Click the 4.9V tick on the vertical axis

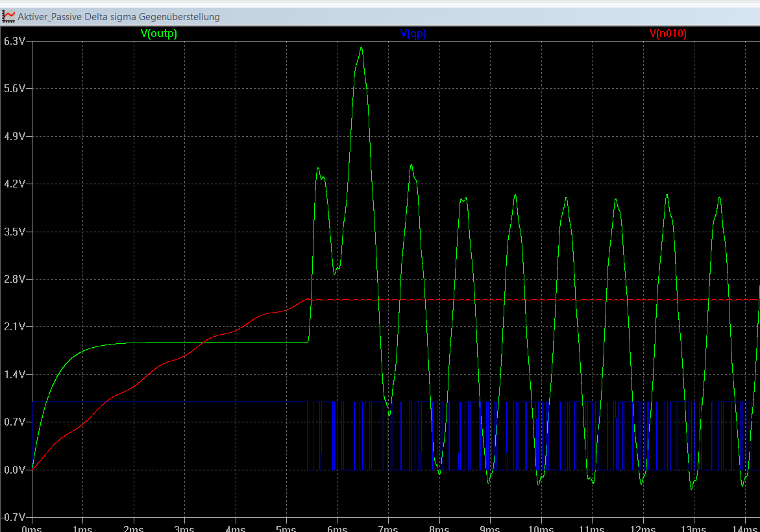pos(14,136)
